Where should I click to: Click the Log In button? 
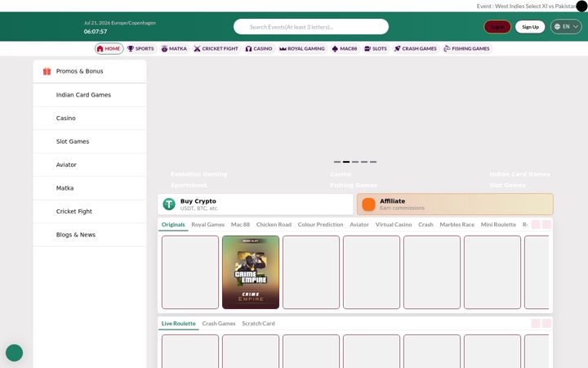(497, 27)
